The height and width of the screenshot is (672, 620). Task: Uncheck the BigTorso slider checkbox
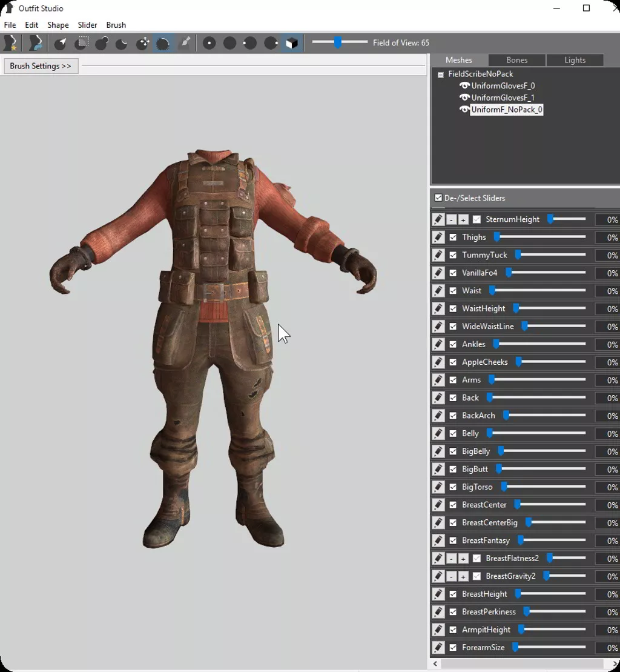point(453,487)
